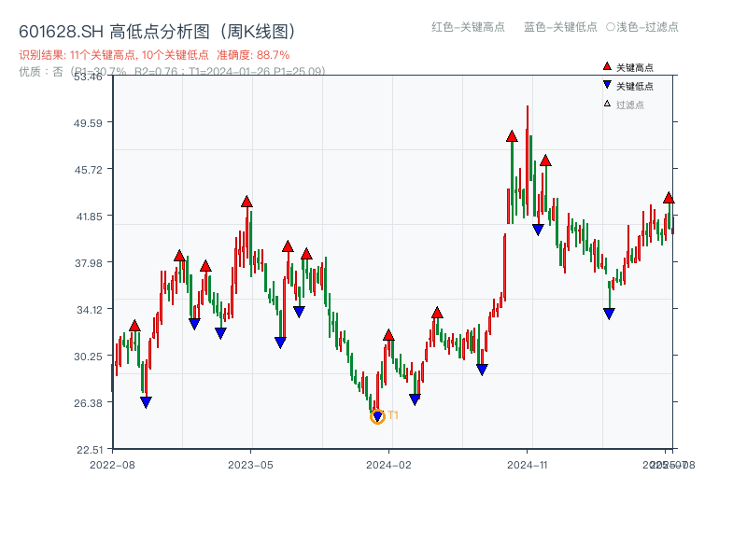Image resolution: width=747 pixels, height=560 pixels.
Task: Click the 30.25 y-axis price label
Action: pos(88,357)
